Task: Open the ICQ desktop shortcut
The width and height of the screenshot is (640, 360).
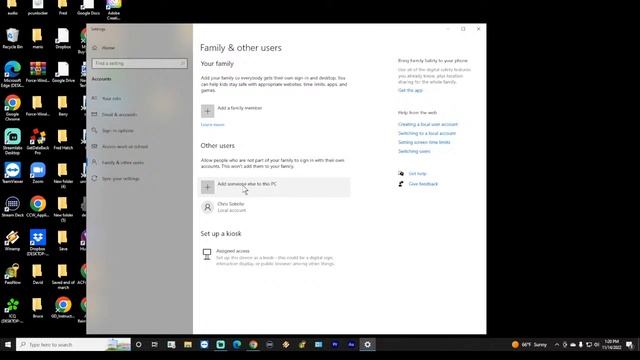Action: click(x=13, y=310)
